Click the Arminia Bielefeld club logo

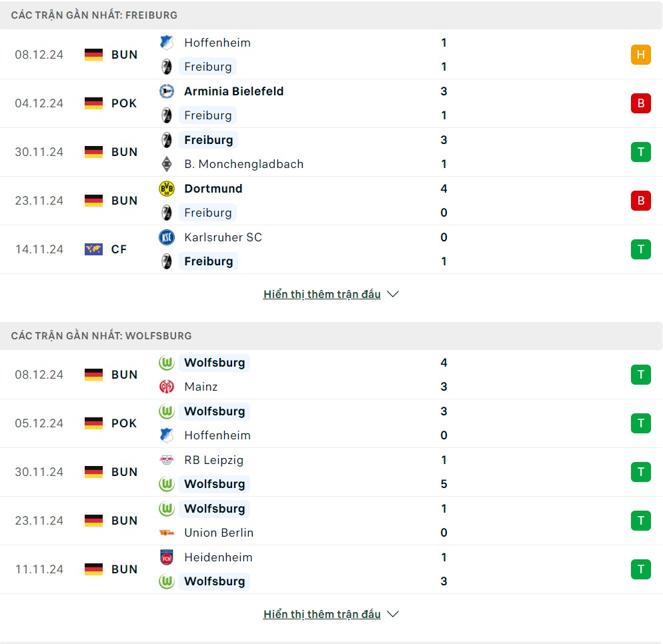[166, 91]
